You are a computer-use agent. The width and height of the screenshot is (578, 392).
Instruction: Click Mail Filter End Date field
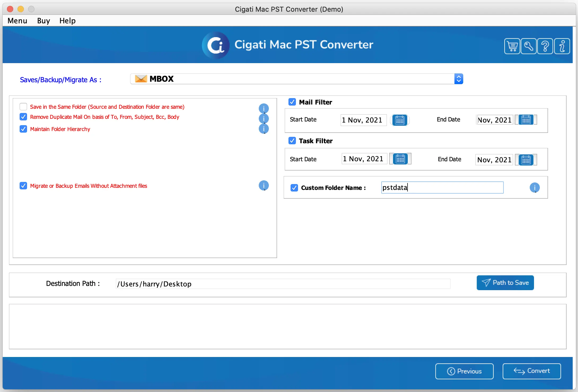click(x=494, y=120)
